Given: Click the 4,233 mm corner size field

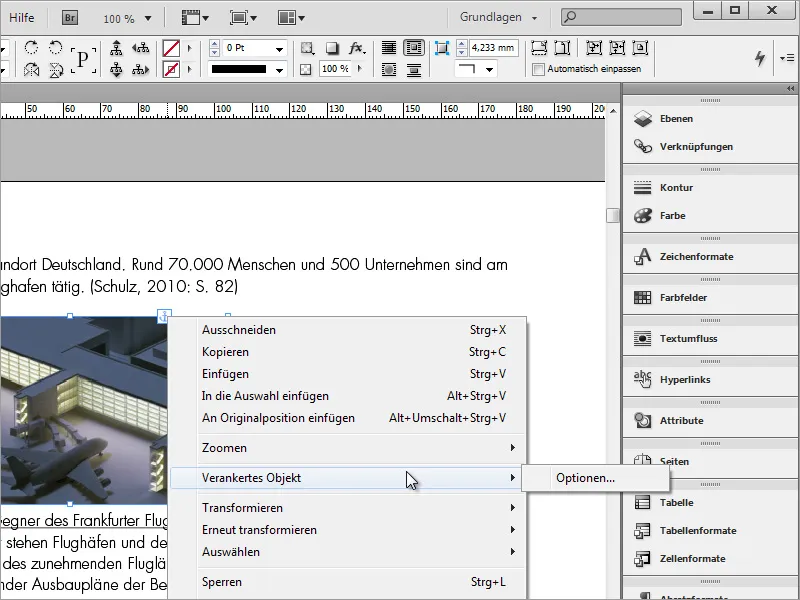Looking at the screenshot, I should coord(493,48).
